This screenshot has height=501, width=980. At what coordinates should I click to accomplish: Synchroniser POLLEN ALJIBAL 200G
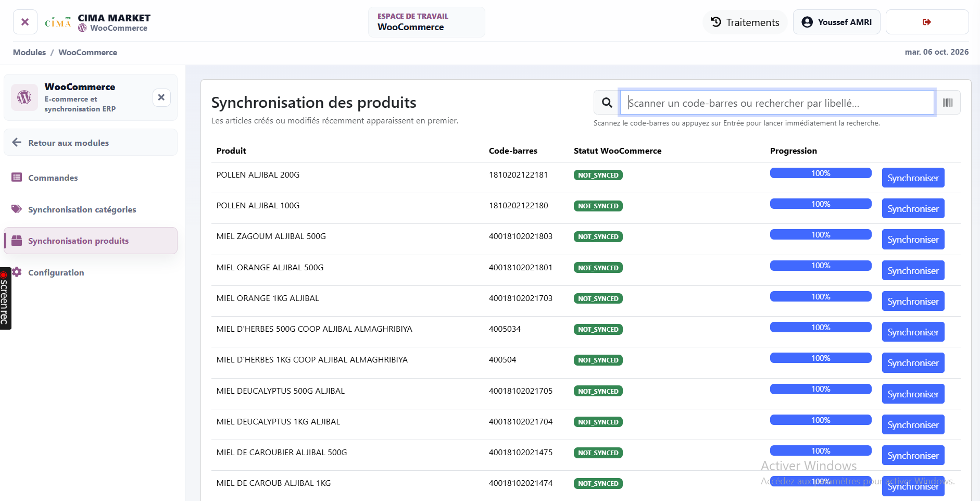coord(913,178)
